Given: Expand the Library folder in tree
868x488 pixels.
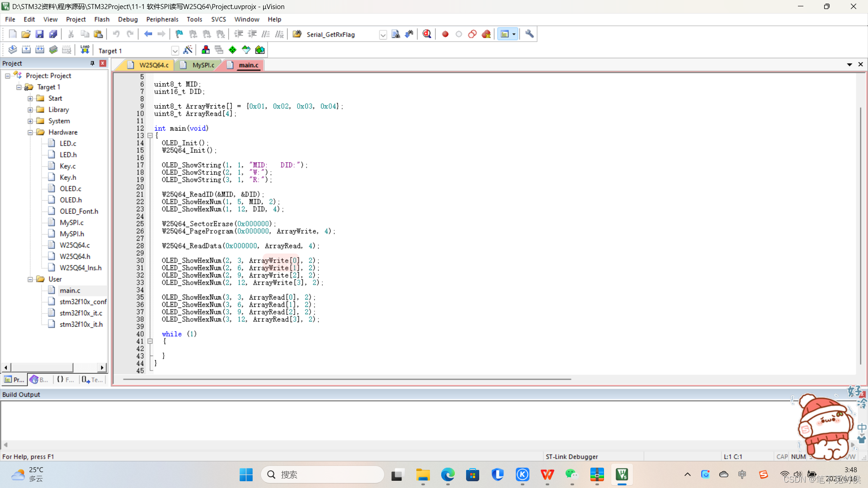Looking at the screenshot, I should point(30,110).
